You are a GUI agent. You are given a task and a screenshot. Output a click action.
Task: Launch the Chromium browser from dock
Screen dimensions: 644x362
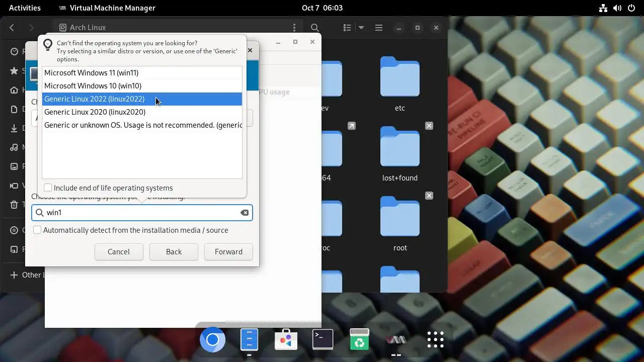tap(212, 340)
